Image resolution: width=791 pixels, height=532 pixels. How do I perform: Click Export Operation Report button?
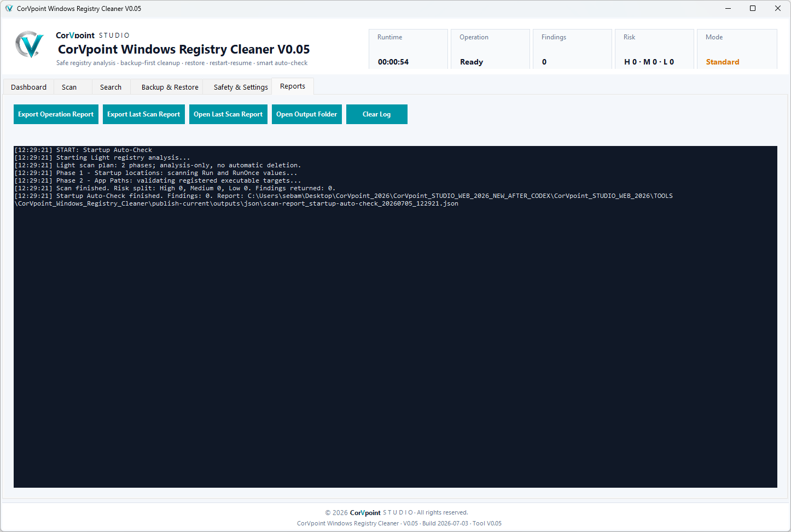coord(56,114)
